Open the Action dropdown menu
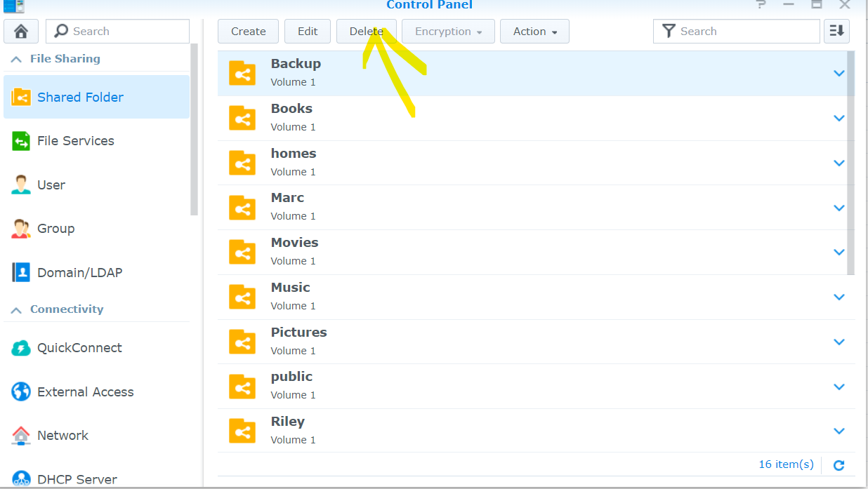Screen dimensions: 868x489 tap(534, 31)
